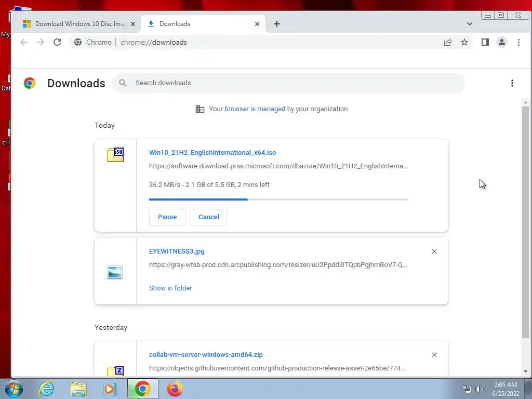Show EYEWITNESS3.jpg in folder
Image resolution: width=532 pixels, height=399 pixels.
pos(170,288)
